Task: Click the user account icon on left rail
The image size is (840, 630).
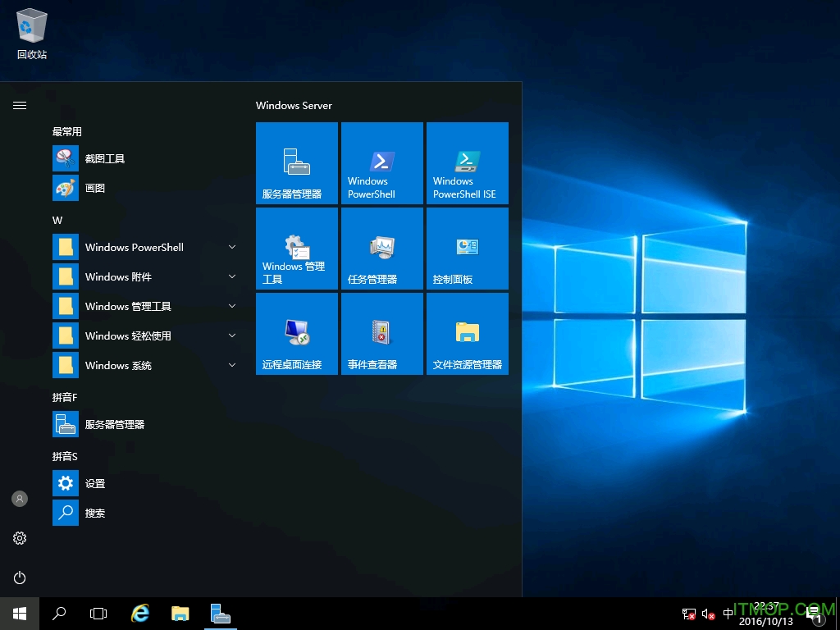Action: pyautogui.click(x=19, y=498)
